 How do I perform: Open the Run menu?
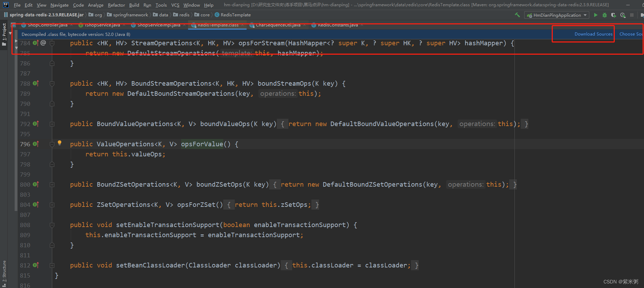tap(147, 5)
